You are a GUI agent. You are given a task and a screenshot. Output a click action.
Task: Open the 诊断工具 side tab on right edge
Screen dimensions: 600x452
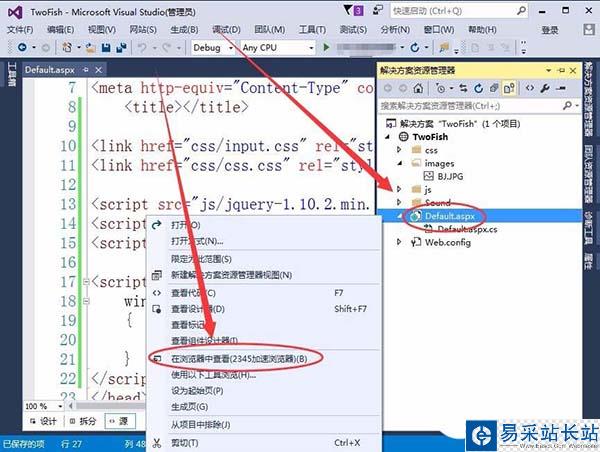point(589,227)
